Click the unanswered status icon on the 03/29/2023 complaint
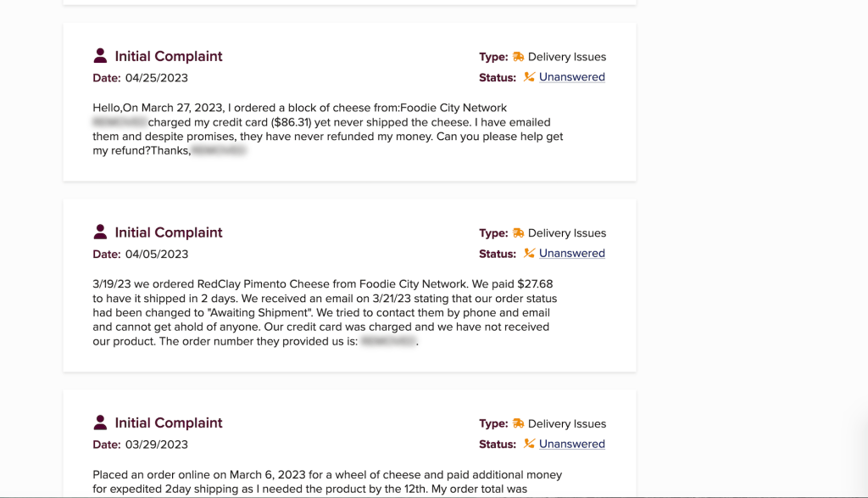868x498 pixels. pyautogui.click(x=529, y=444)
